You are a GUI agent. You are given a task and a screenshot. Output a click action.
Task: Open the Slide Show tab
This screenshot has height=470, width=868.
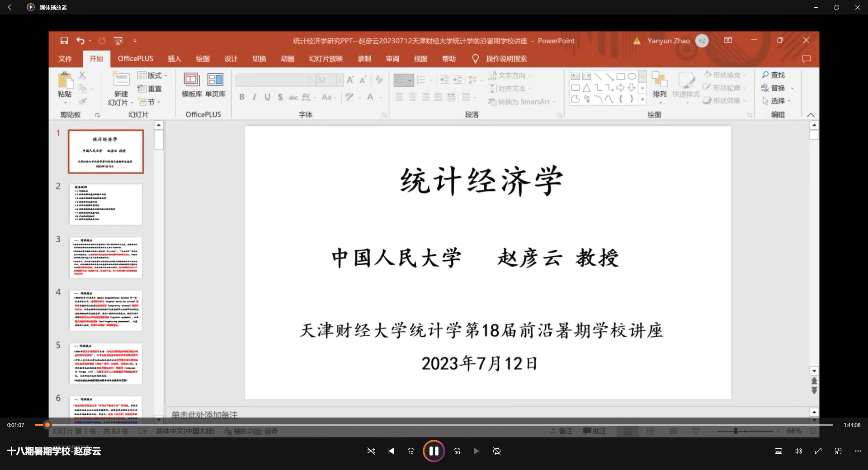[326, 59]
